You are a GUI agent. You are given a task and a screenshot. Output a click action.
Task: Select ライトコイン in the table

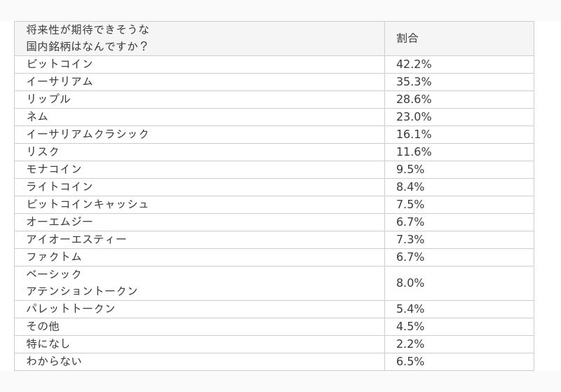click(60, 187)
